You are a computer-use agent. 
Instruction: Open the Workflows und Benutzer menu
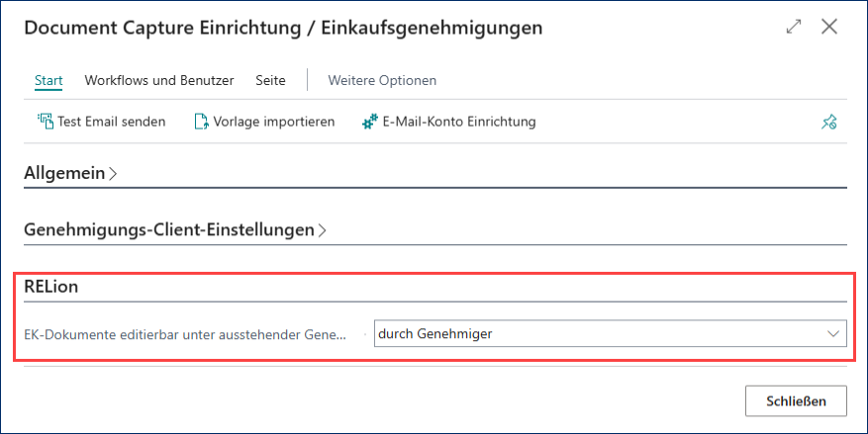159,80
